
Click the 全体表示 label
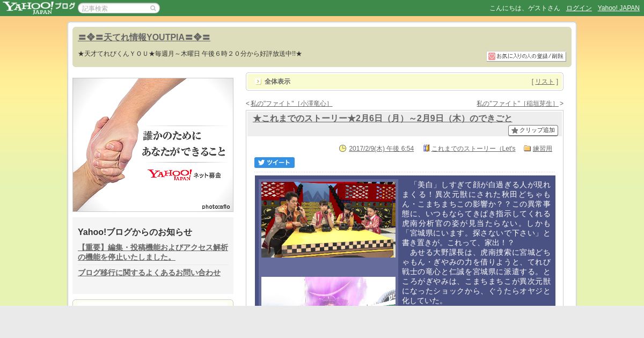click(x=277, y=82)
